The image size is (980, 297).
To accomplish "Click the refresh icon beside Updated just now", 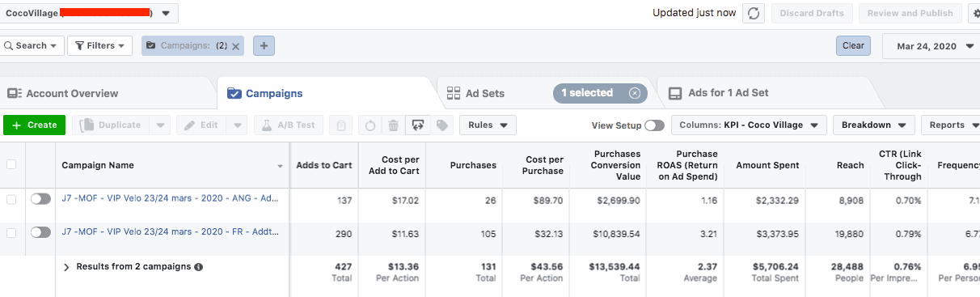I will (754, 13).
